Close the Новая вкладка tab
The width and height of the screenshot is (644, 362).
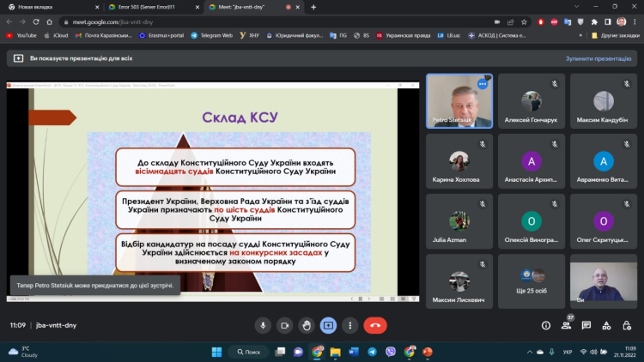[97, 7]
